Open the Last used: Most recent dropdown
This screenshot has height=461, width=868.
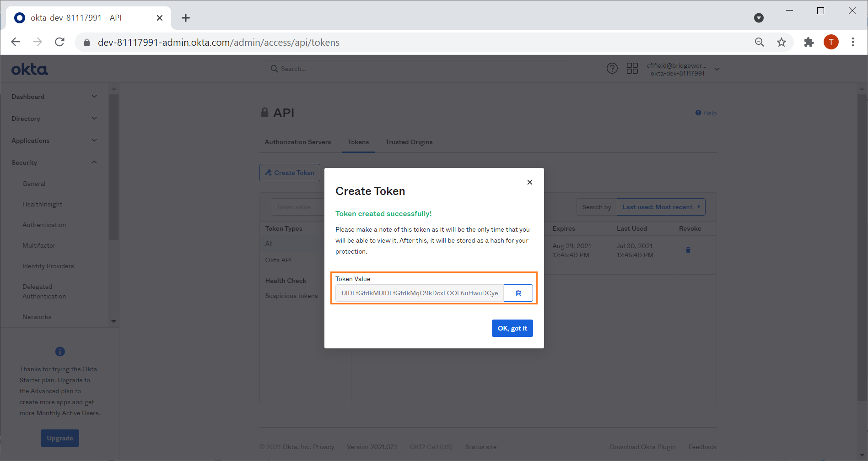coord(661,207)
